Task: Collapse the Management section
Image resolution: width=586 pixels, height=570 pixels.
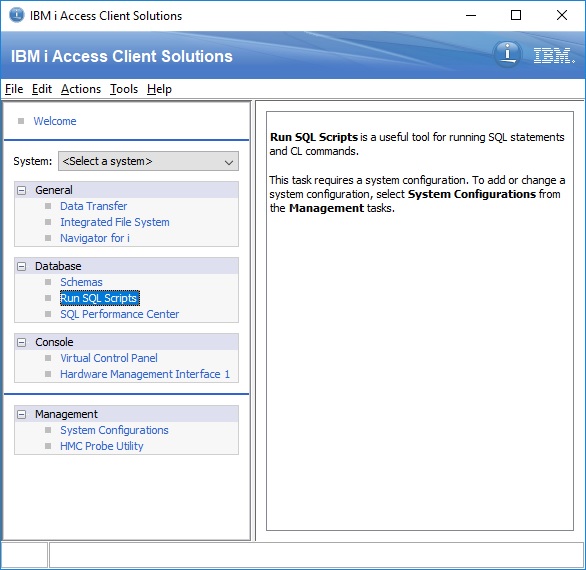Action: pyautogui.click(x=22, y=414)
